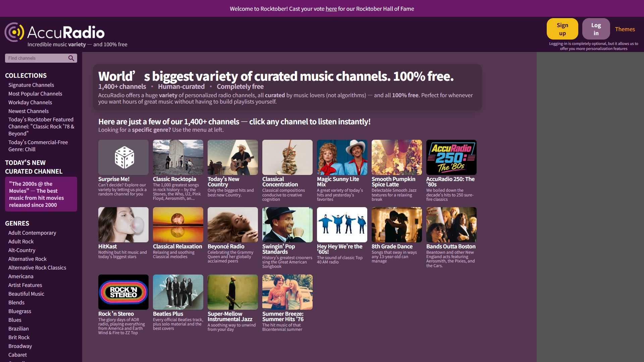Click the Rock 'n Stereo title text

pos(116,314)
